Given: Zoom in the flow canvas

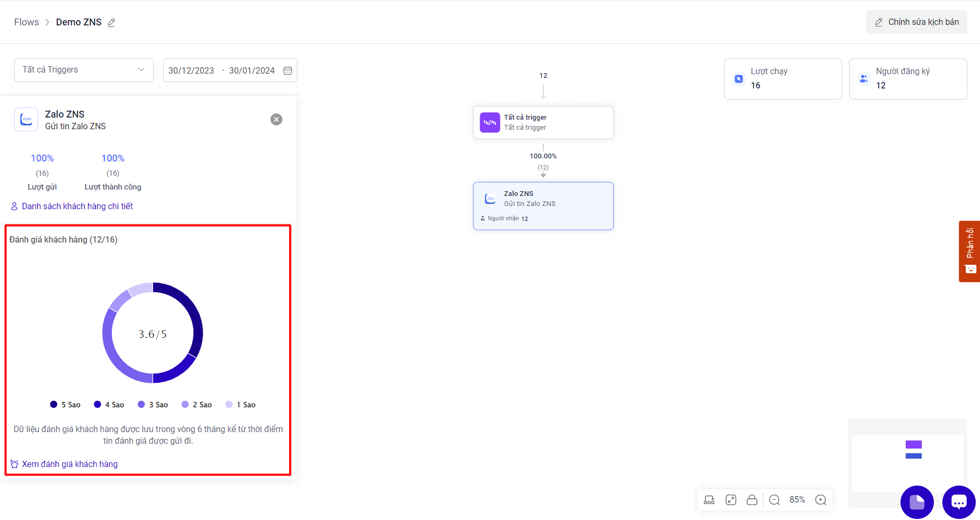Looking at the screenshot, I should 821,500.
